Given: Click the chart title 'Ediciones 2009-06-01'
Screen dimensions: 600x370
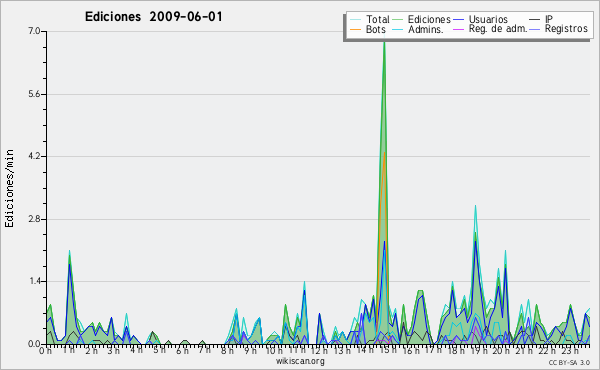Looking at the screenshot, I should (153, 17).
